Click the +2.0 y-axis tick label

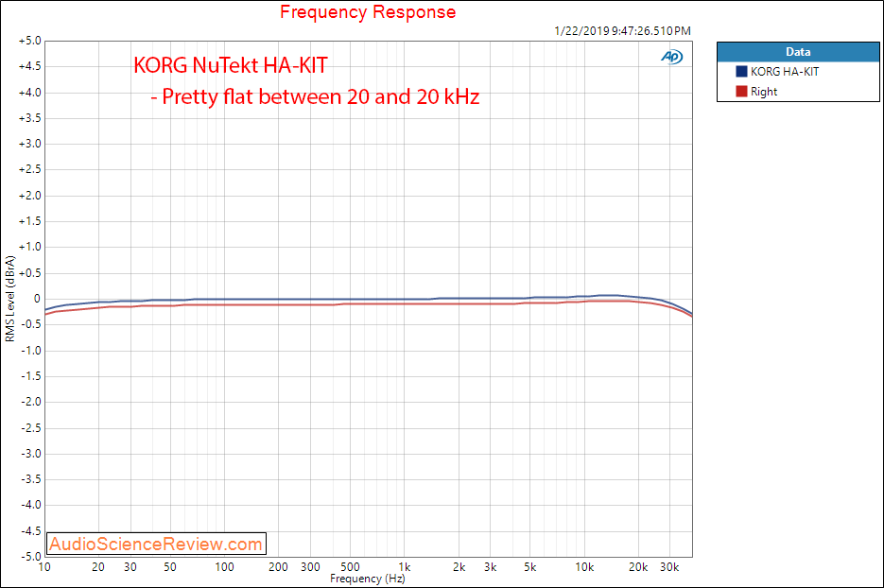pos(30,196)
